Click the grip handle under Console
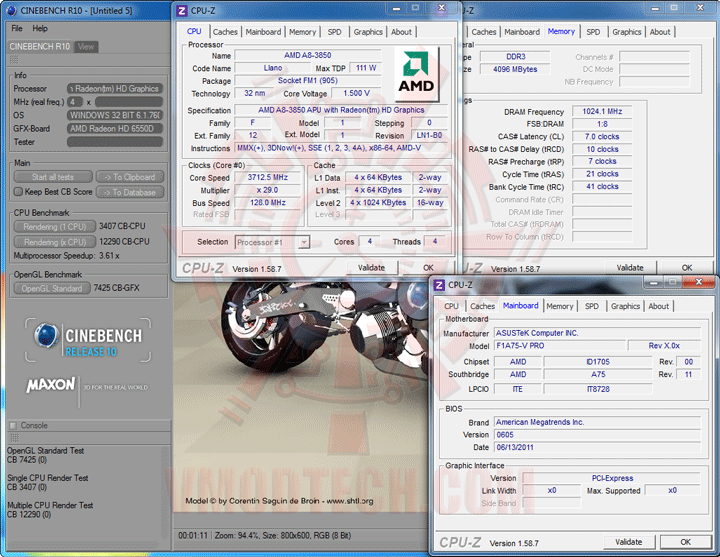Viewport: 720px width, 557px height. point(14,438)
